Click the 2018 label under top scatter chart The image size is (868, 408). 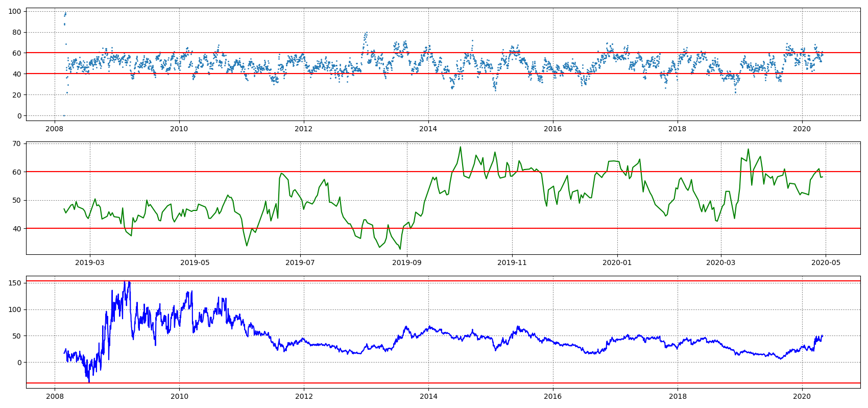pyautogui.click(x=678, y=129)
